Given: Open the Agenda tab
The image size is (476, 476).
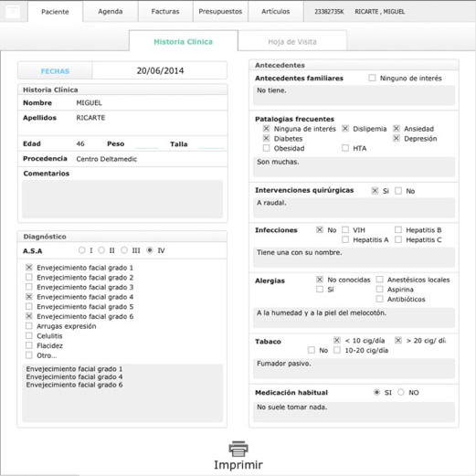Looking at the screenshot, I should [x=111, y=12].
